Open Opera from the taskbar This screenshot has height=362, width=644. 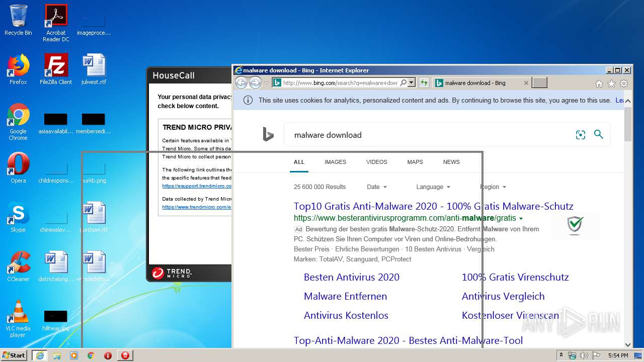click(x=108, y=355)
